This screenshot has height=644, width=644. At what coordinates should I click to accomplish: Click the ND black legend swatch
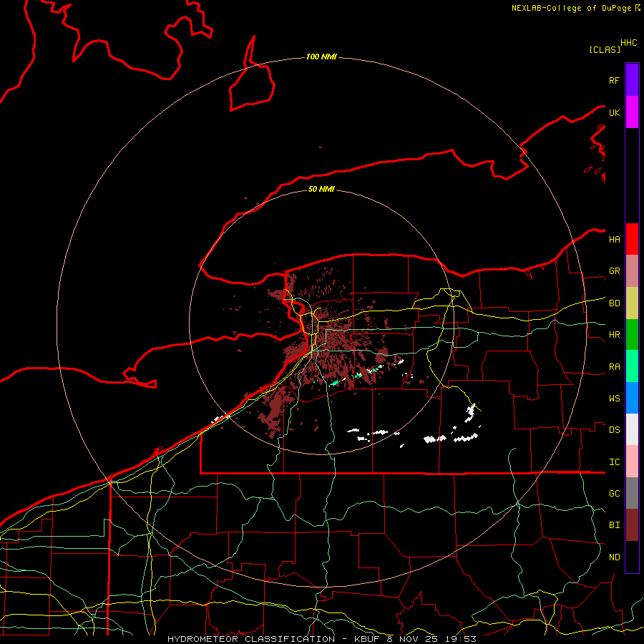(632, 557)
